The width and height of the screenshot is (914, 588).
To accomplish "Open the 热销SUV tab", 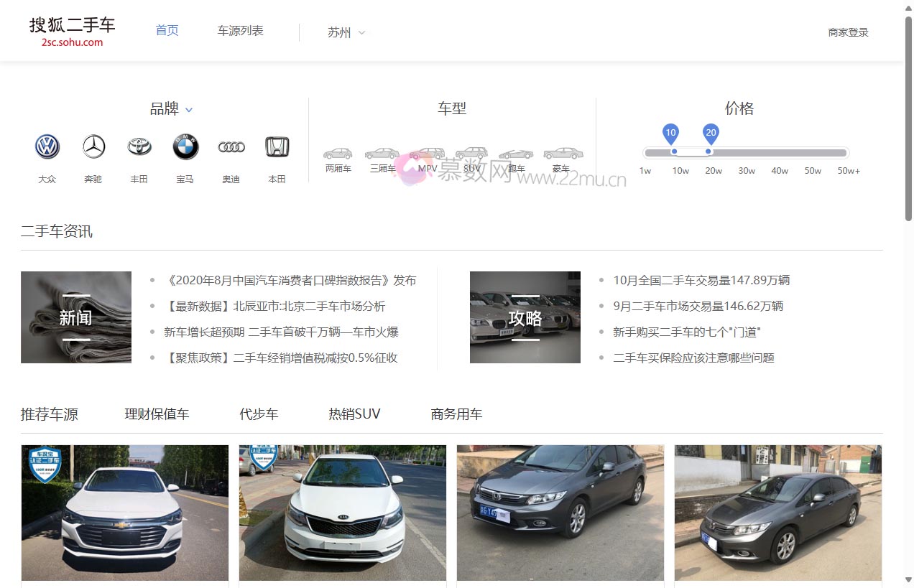I will [x=354, y=414].
